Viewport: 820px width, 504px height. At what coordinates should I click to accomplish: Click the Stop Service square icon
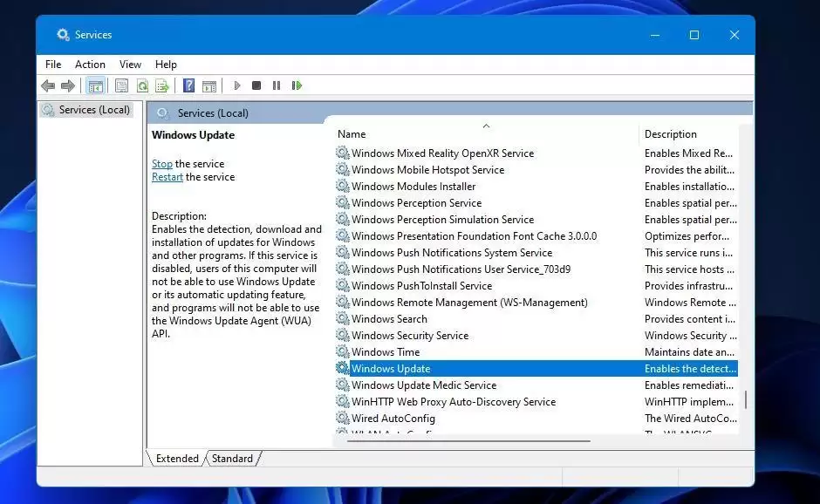pyautogui.click(x=256, y=85)
